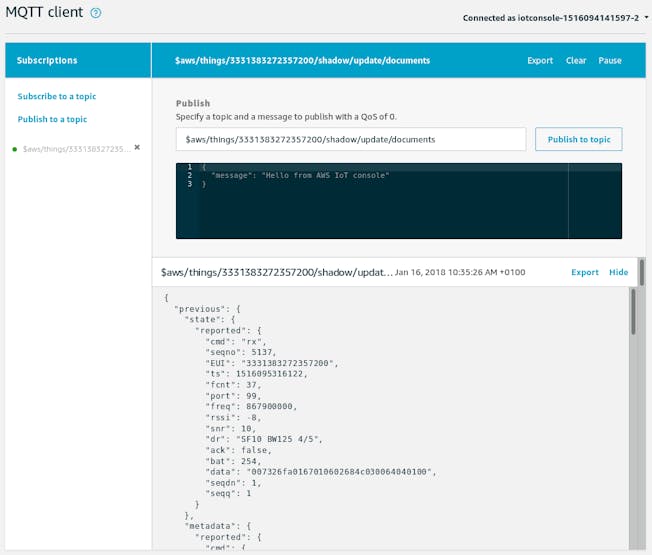The height and width of the screenshot is (555, 652).
Task: Click Clear in the blue header
Action: pos(576,61)
